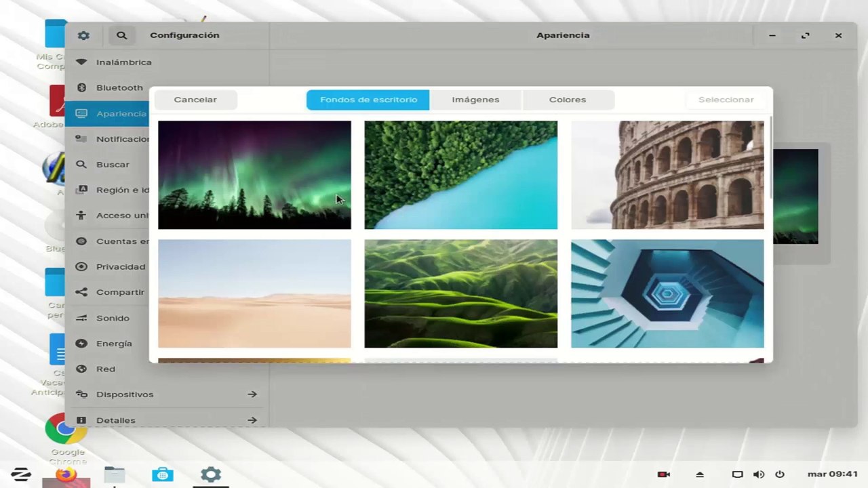The height and width of the screenshot is (488, 868).
Task: Click the Privacidad icon in the sidebar
Action: tap(81, 266)
